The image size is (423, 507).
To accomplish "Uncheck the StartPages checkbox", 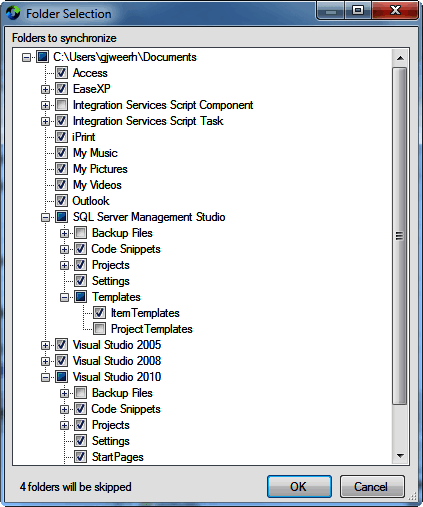I will tap(80, 457).
